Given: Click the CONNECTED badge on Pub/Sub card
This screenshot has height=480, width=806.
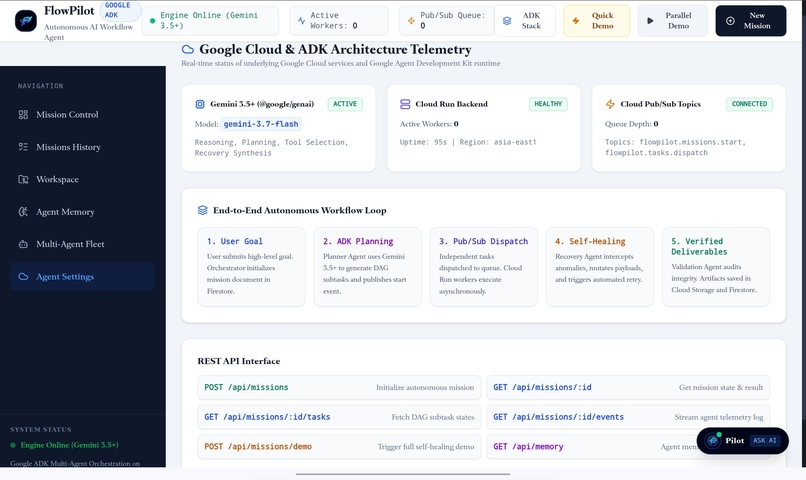Looking at the screenshot, I should pyautogui.click(x=749, y=104).
